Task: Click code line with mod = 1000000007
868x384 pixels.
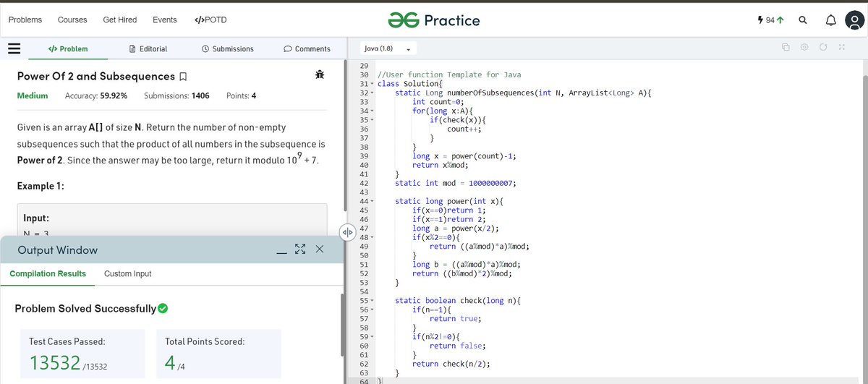Action: coord(455,183)
